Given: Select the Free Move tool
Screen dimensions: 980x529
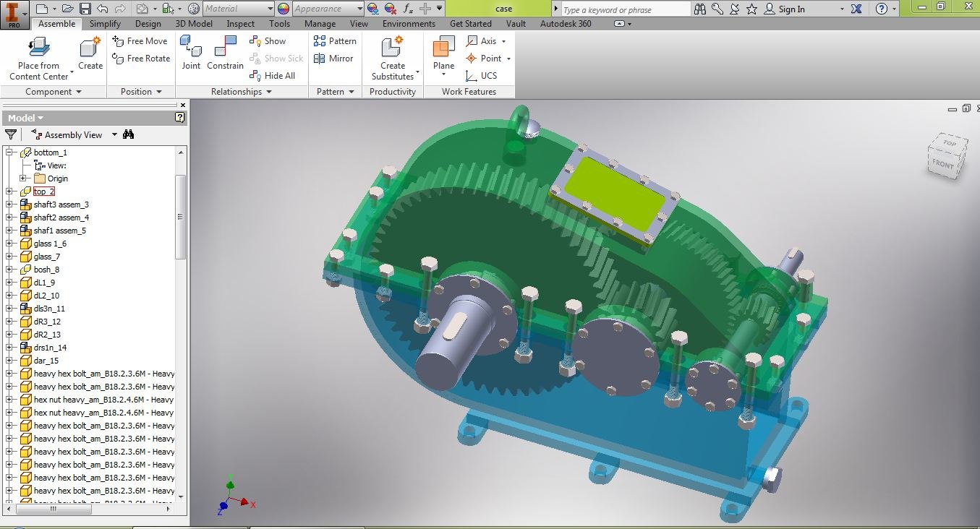Looking at the screenshot, I should coord(140,41).
